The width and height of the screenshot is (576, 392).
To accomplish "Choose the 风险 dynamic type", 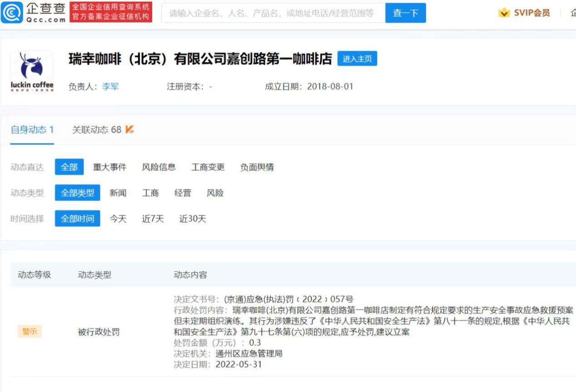I will (x=215, y=193).
